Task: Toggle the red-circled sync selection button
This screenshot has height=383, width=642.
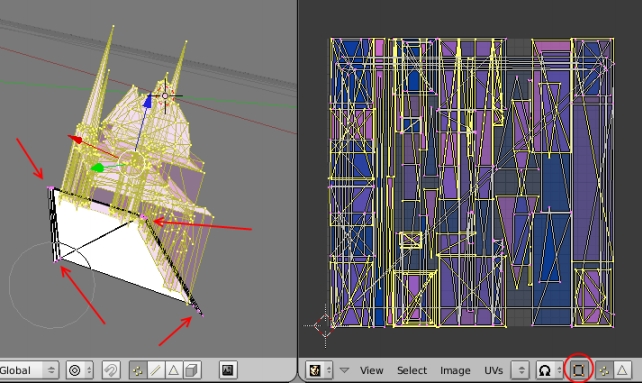Action: tap(578, 370)
